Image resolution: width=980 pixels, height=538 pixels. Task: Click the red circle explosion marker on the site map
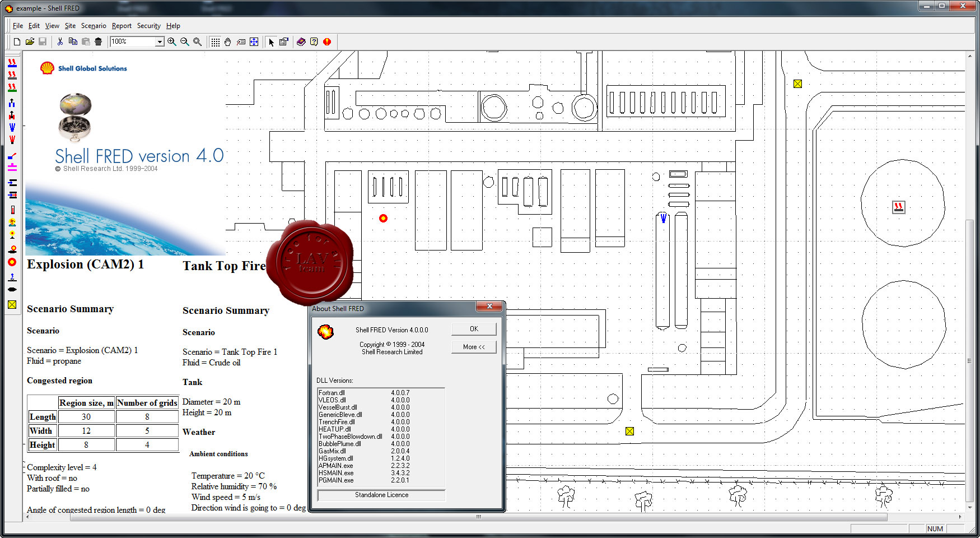point(383,218)
